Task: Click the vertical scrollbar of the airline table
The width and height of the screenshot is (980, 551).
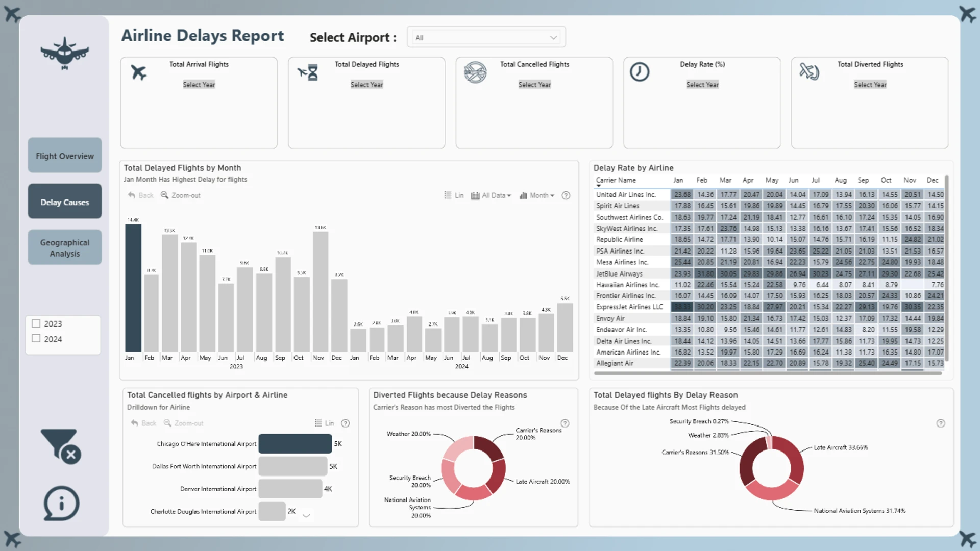Action: click(x=946, y=268)
